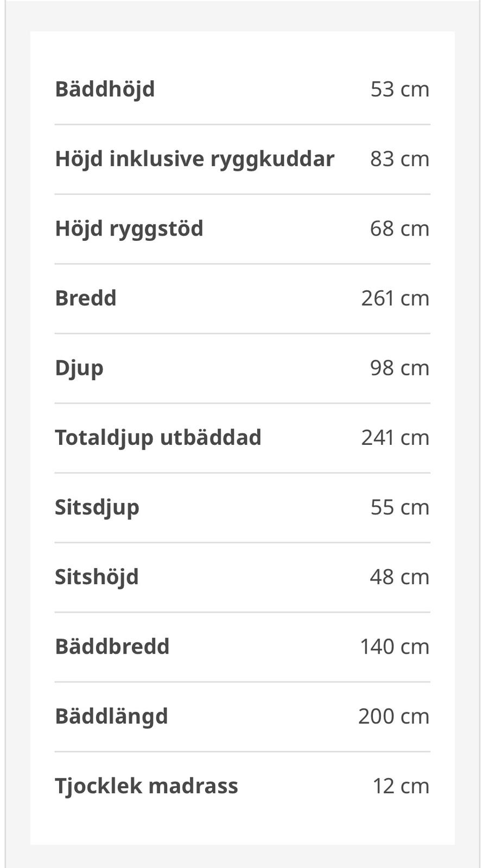Select the Sitsdjup label
This screenshot has width=483, height=868.
coord(97,508)
